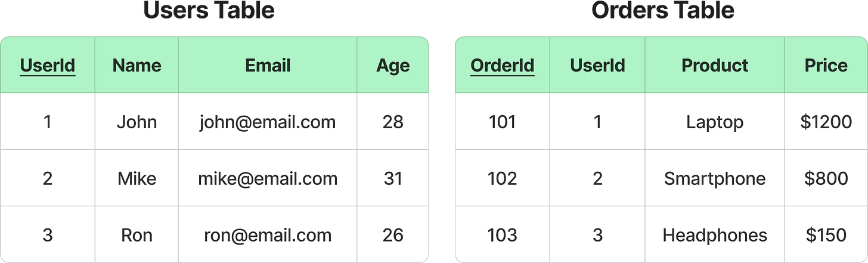The image size is (868, 263).
Task: Select the Email column header
Action: 268,65
